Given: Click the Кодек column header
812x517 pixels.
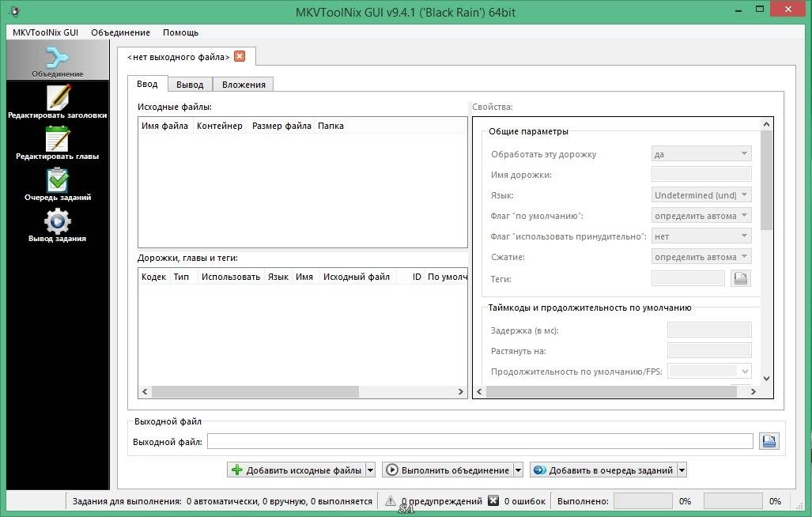Looking at the screenshot, I should (154, 277).
